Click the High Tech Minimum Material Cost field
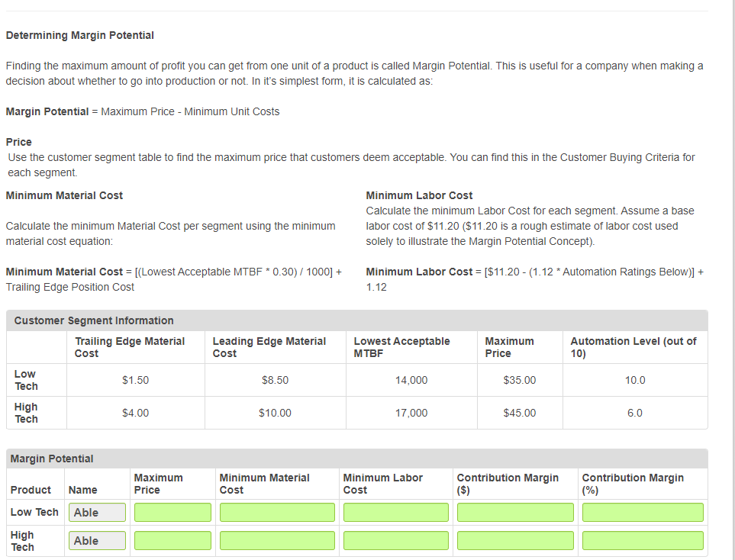This screenshot has height=560, width=735. click(x=276, y=540)
